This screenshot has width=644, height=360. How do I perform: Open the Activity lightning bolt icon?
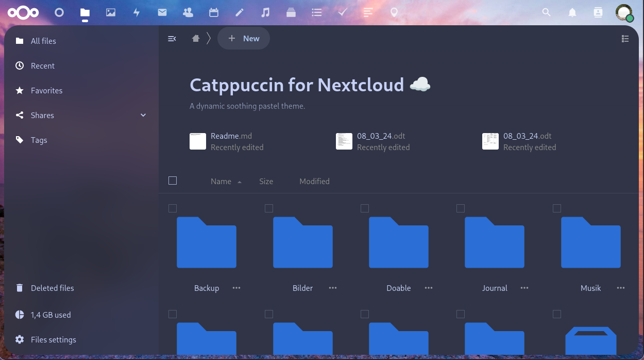137,12
